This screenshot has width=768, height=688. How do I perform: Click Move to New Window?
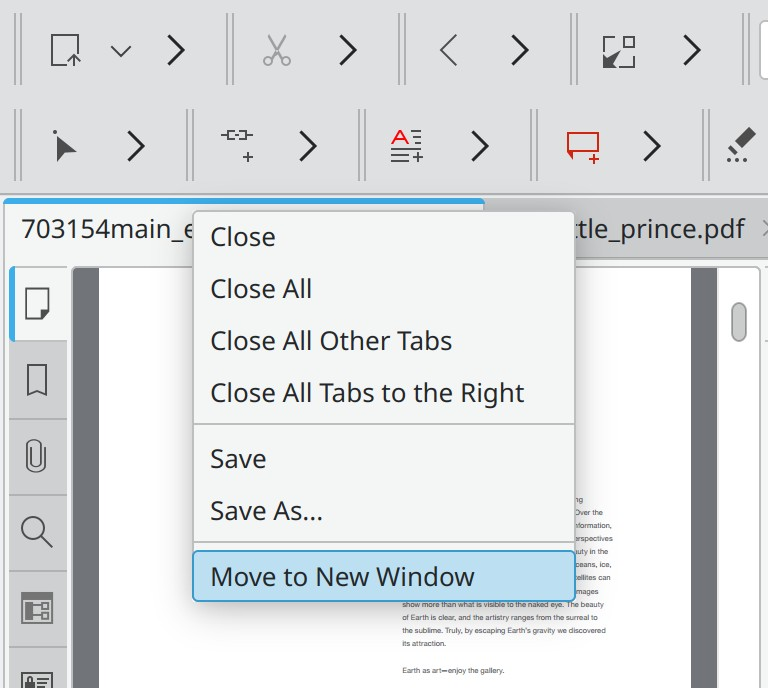384,576
